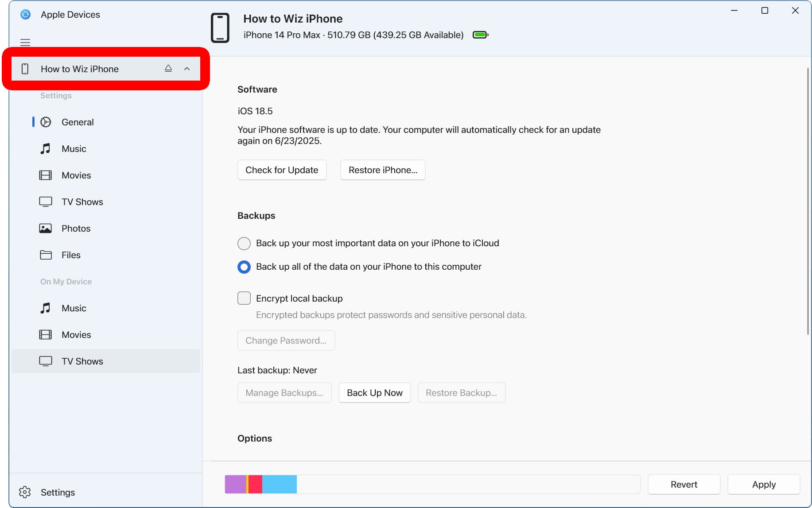
Task: Click the Back Up Now button
Action: pyautogui.click(x=374, y=393)
